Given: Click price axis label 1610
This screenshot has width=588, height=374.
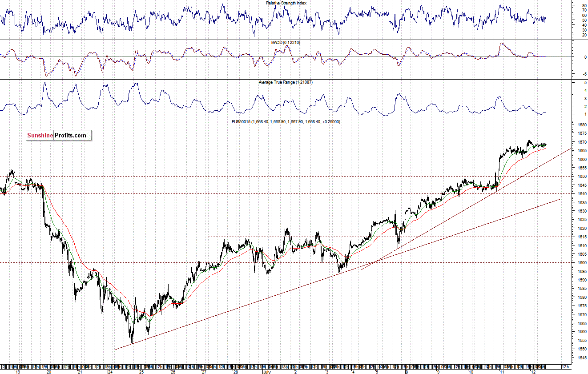Looking at the screenshot, I should pyautogui.click(x=582, y=245).
